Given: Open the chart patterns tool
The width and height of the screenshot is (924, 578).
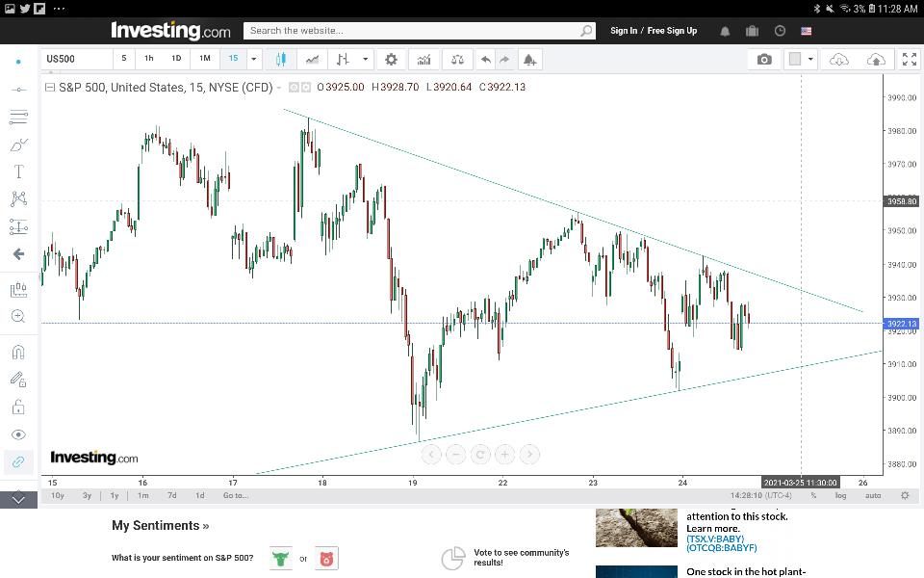Looking at the screenshot, I should [x=18, y=198].
